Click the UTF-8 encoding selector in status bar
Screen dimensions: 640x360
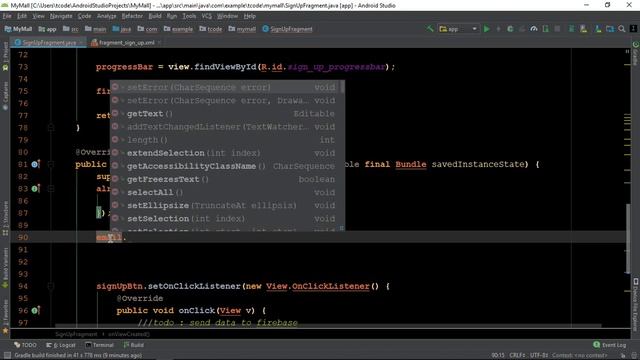[539, 355]
